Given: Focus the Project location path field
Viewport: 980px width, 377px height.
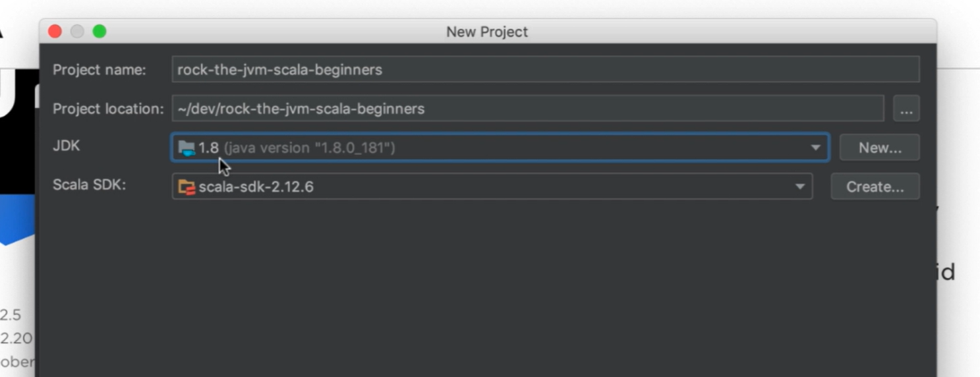Looking at the screenshot, I should pos(528,109).
